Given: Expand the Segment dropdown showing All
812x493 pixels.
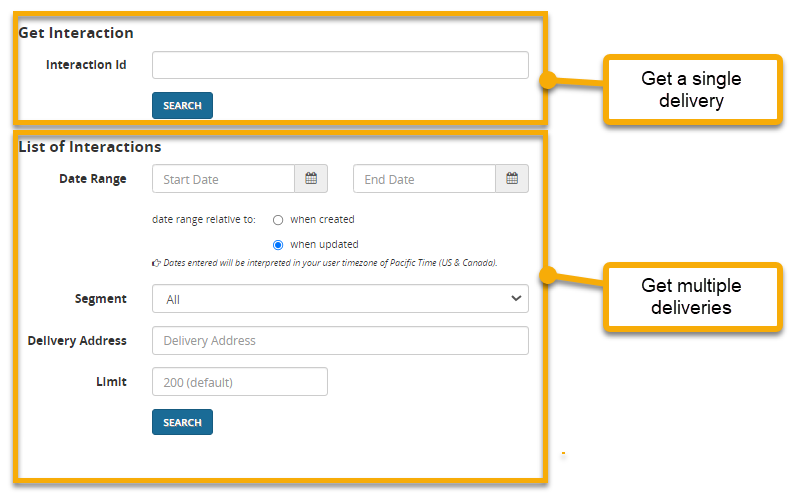Looking at the screenshot, I should pos(340,299).
